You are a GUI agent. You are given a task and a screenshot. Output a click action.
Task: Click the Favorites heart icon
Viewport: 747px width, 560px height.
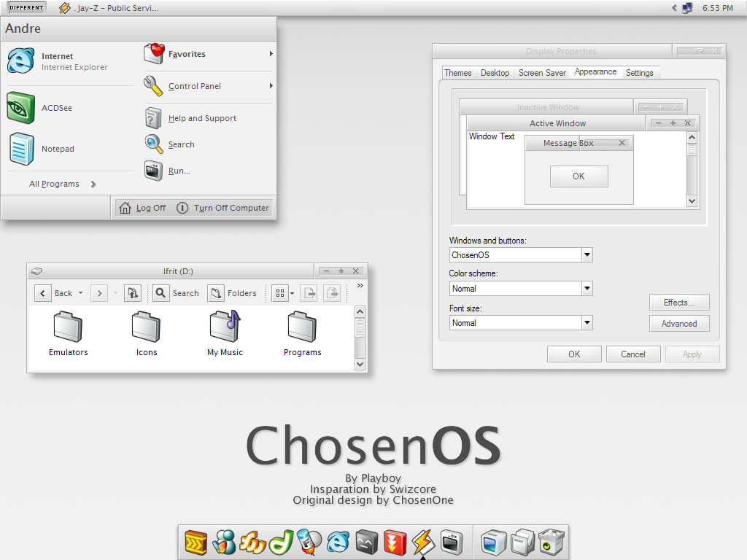(154, 53)
